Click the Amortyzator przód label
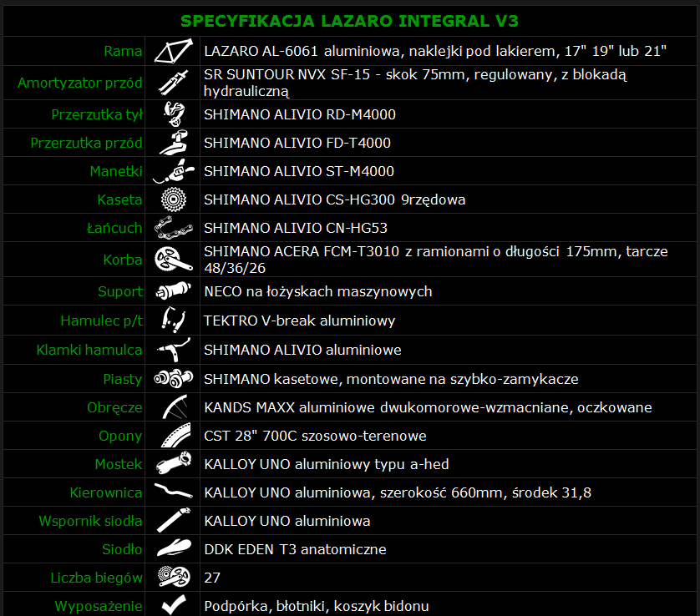The width and height of the screenshot is (700, 616). click(80, 83)
